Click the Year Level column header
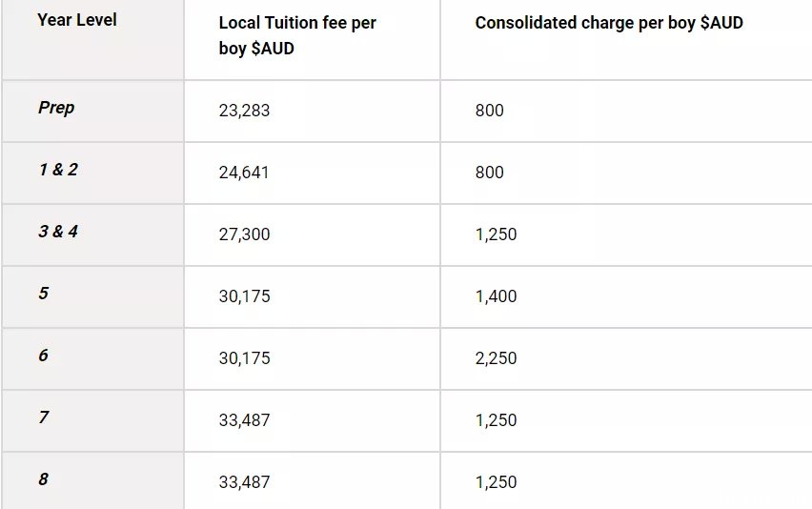 pos(77,20)
